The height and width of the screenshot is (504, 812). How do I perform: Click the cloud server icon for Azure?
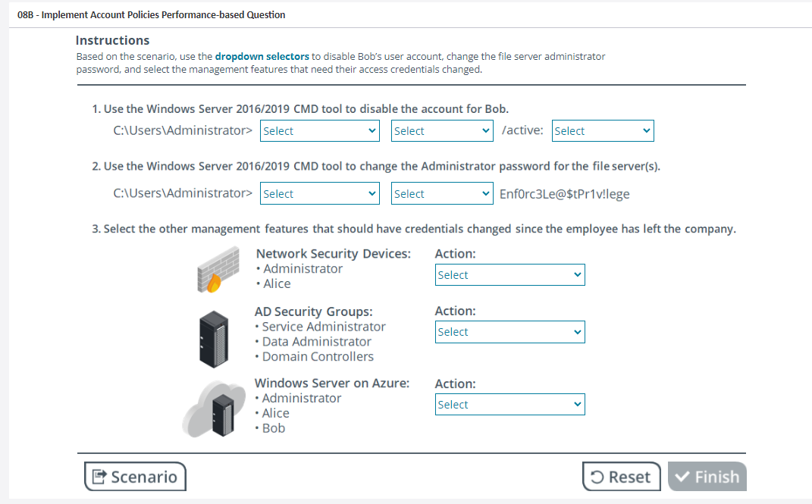(x=212, y=410)
